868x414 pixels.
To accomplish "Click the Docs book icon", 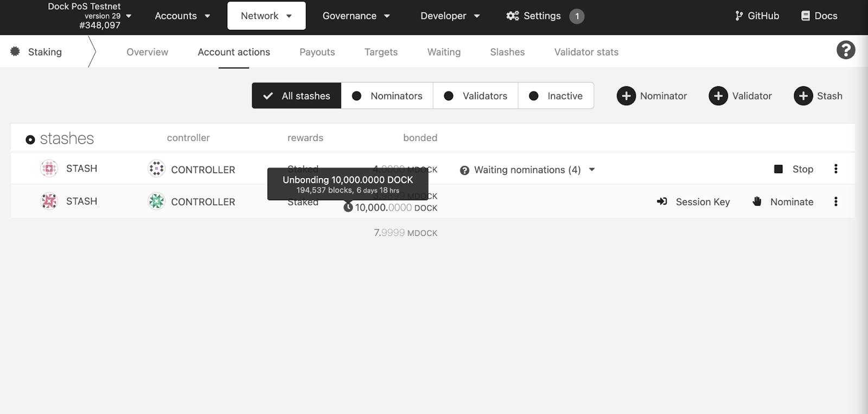I will 806,16.
